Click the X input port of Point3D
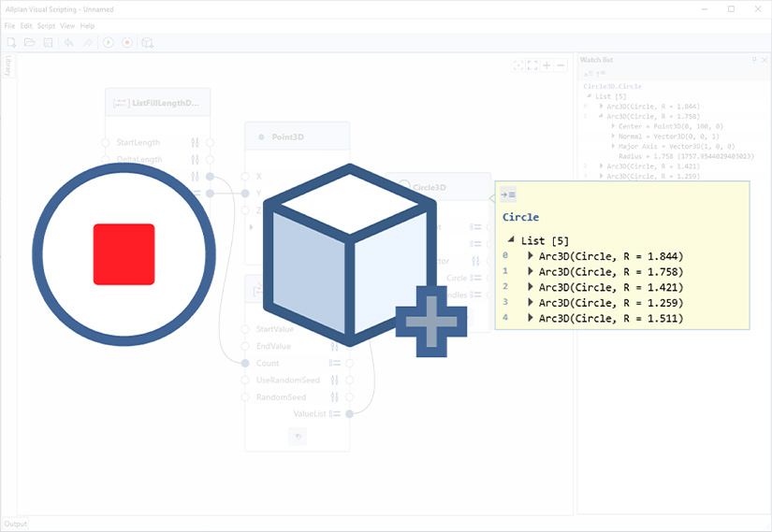Image resolution: width=772 pixels, height=532 pixels. pos(245,176)
